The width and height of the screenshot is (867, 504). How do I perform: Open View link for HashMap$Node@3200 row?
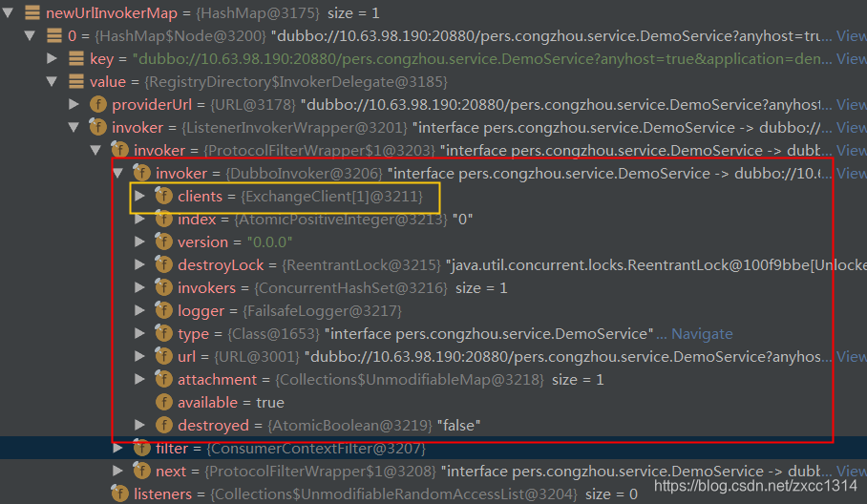tap(852, 36)
